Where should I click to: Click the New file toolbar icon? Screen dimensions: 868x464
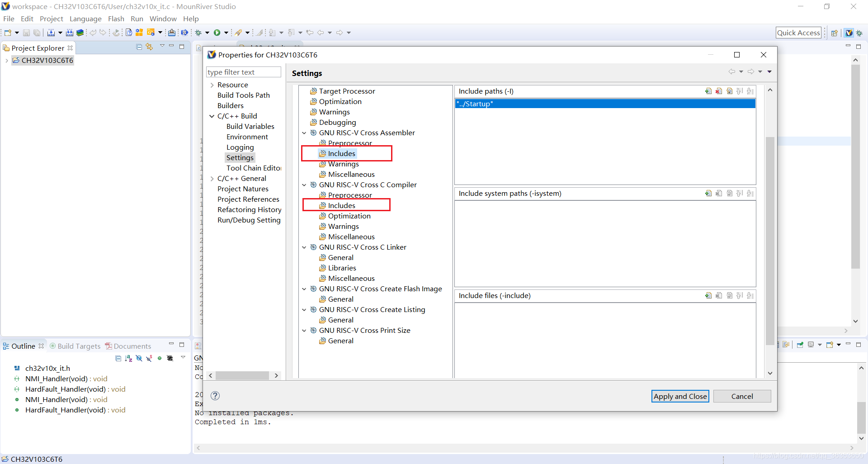tap(8, 33)
